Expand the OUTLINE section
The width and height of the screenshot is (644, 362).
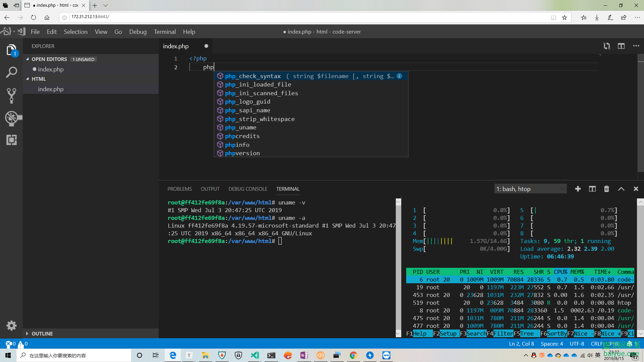(42, 334)
